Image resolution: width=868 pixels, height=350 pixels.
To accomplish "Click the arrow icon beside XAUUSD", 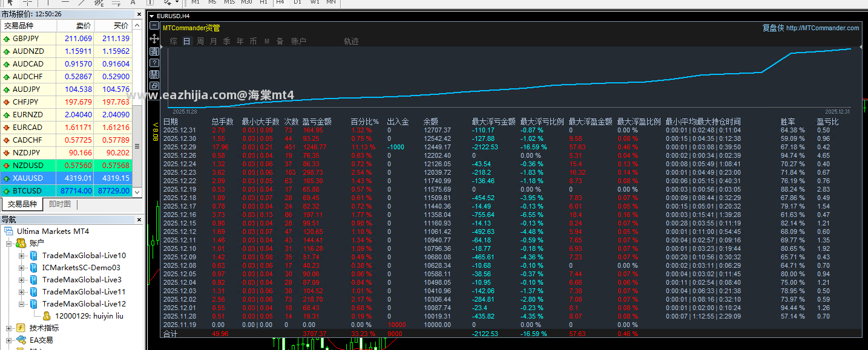I will [6, 178].
